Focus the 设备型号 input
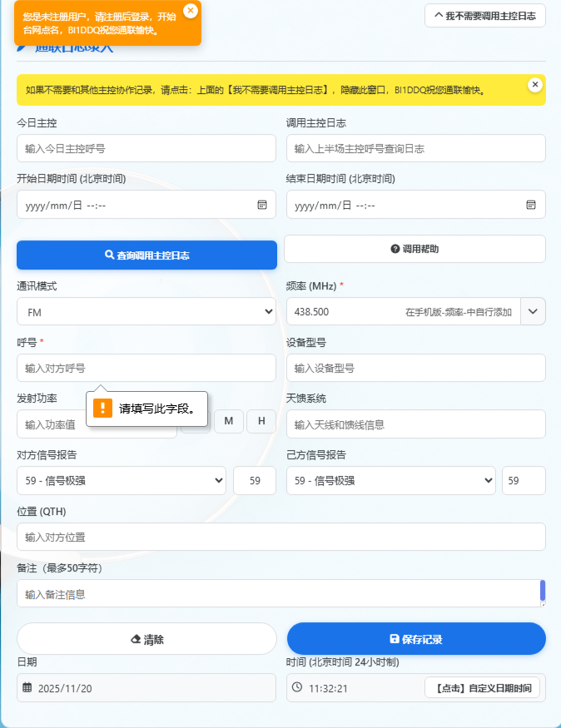Viewport: 561px width, 728px height. pos(415,369)
